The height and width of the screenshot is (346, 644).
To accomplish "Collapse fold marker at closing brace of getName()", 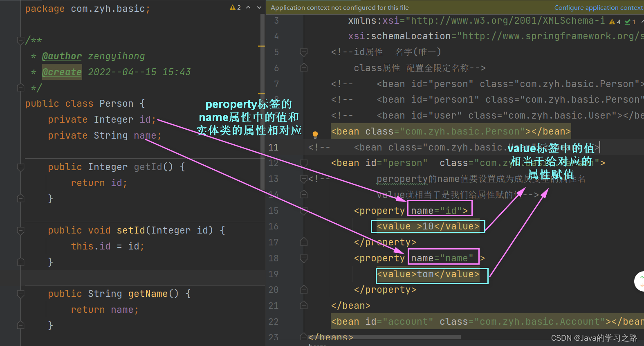I will point(20,325).
